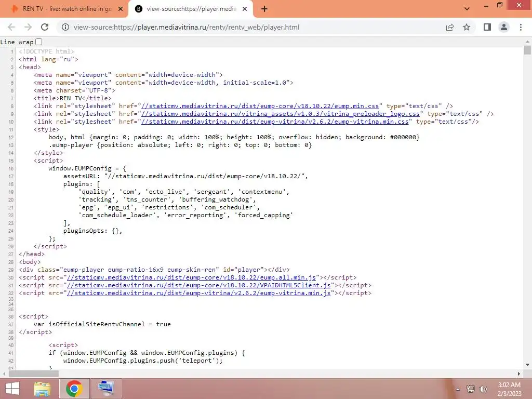Bookmark this page with the star
Viewport: 532px width, 399px height.
[x=467, y=27]
